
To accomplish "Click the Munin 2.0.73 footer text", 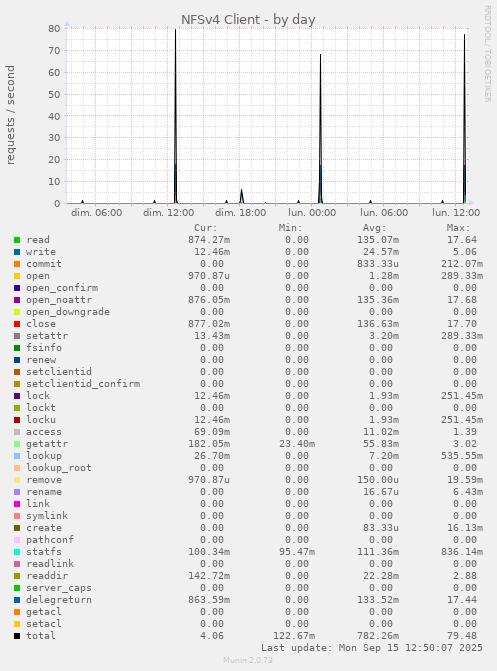I will (x=248, y=660).
